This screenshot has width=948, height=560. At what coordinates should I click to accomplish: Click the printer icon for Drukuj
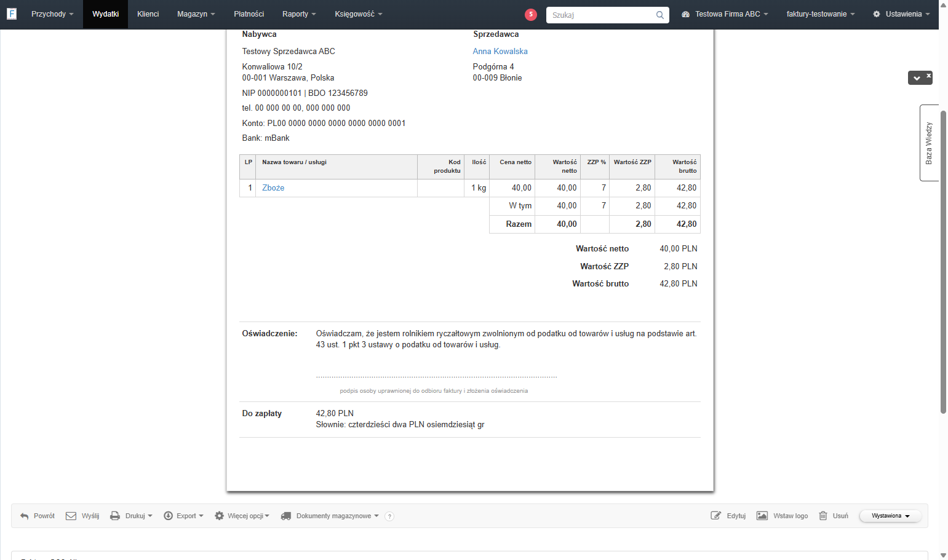coord(115,516)
